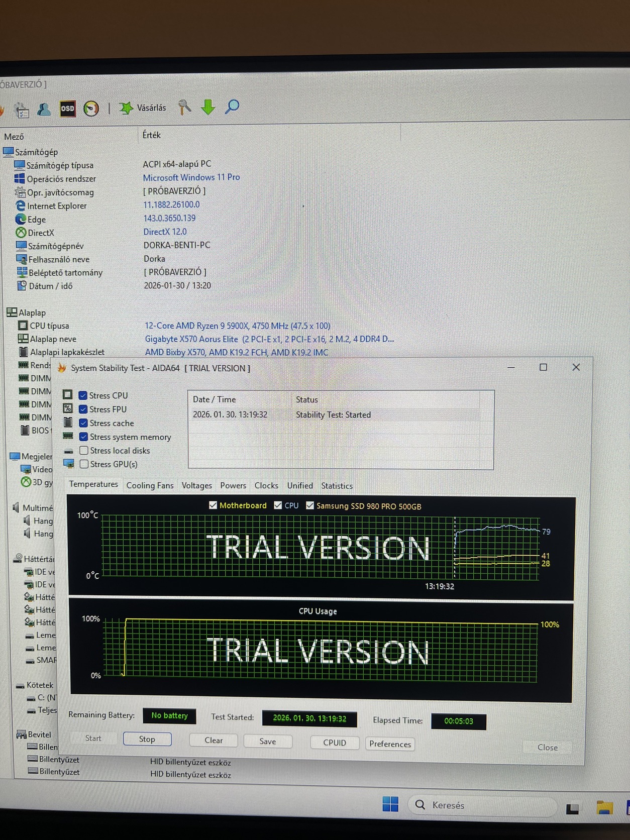The image size is (630, 840).
Task: Click the Elapsed Time 00:05:03 field
Action: (x=459, y=721)
